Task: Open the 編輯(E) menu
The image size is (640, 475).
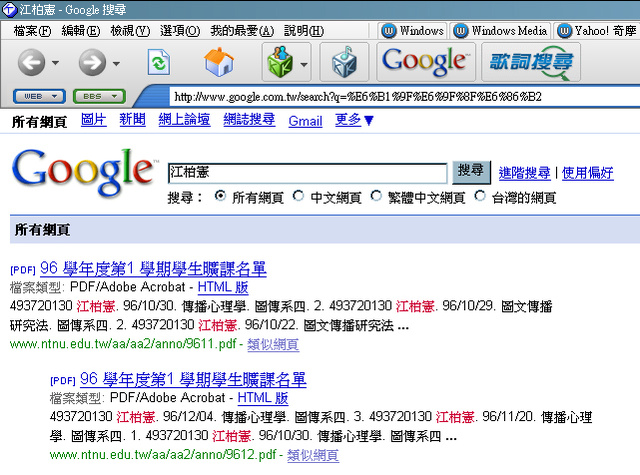Action: tap(81, 31)
